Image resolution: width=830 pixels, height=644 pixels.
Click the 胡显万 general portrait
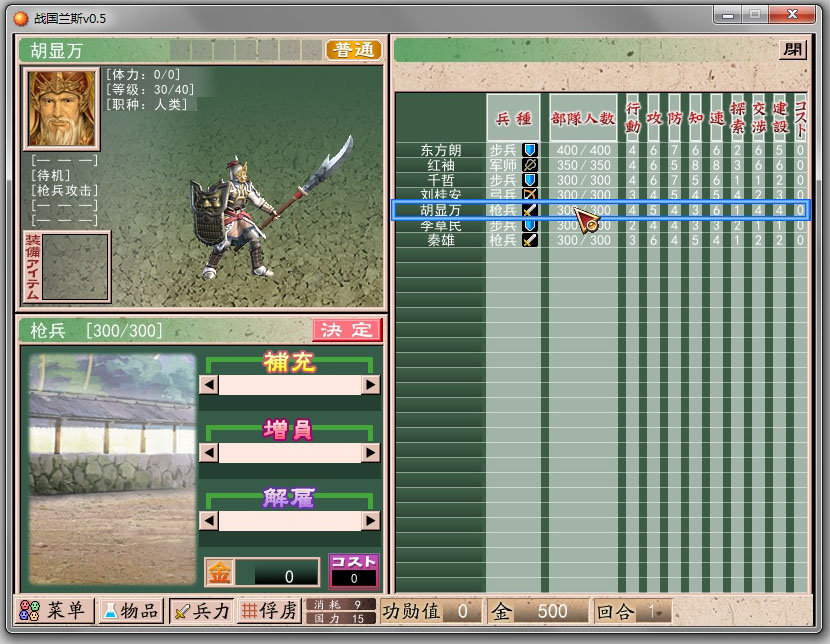pos(61,108)
